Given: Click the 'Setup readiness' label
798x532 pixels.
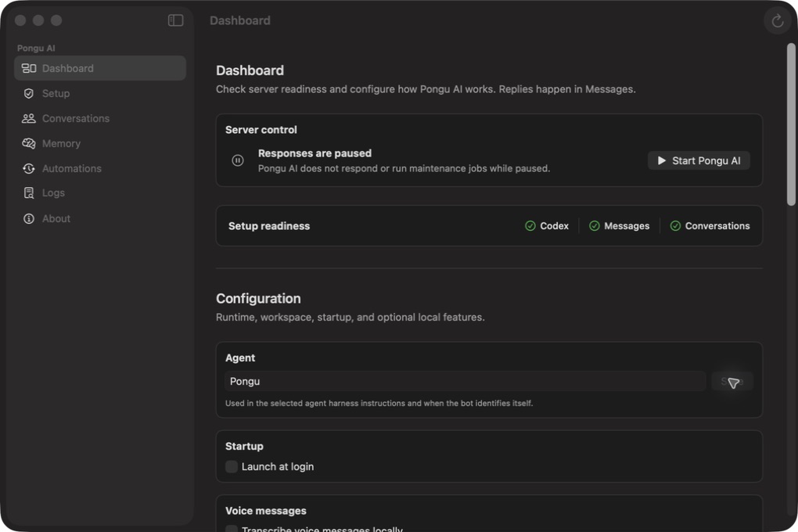Looking at the screenshot, I should point(268,226).
